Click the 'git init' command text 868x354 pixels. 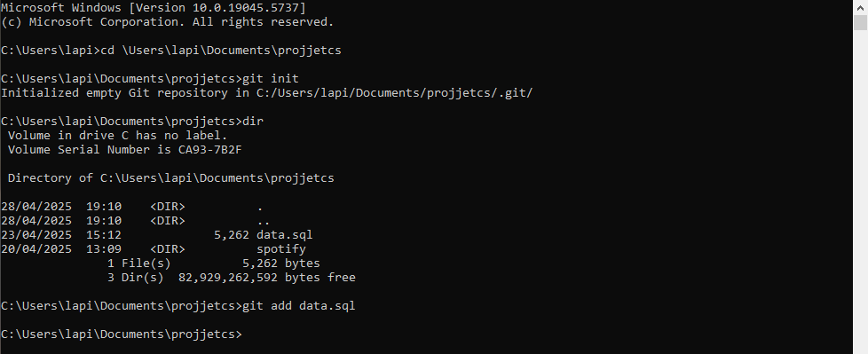tap(271, 79)
